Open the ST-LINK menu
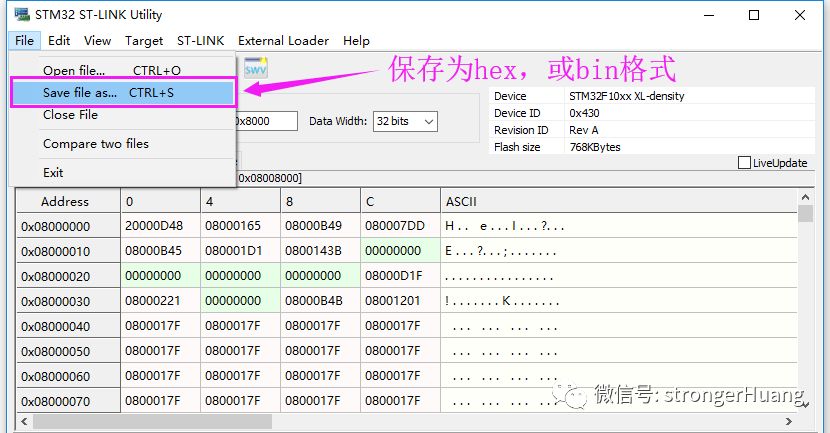Image resolution: width=830 pixels, height=433 pixels. pos(201,41)
